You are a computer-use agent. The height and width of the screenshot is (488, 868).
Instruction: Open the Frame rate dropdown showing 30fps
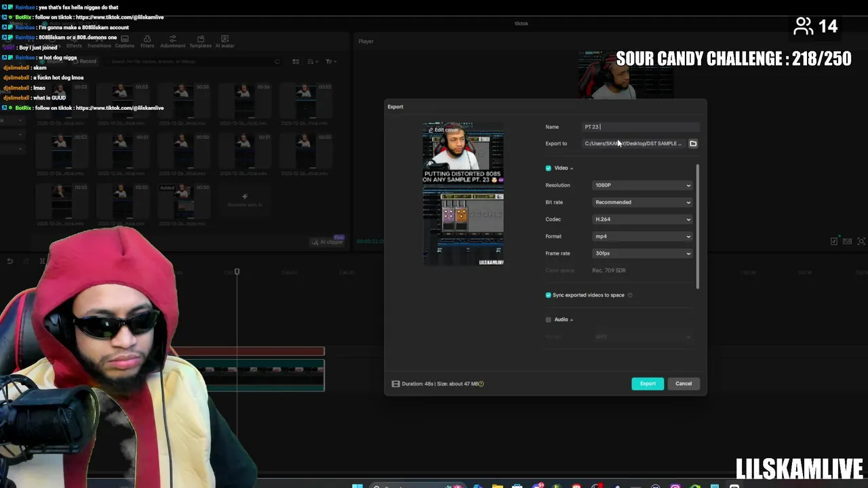pyautogui.click(x=643, y=253)
